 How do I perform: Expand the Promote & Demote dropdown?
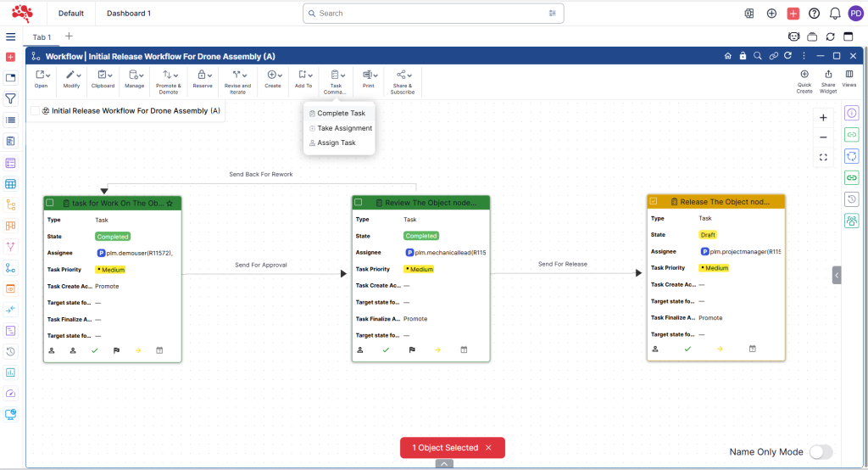tap(168, 76)
